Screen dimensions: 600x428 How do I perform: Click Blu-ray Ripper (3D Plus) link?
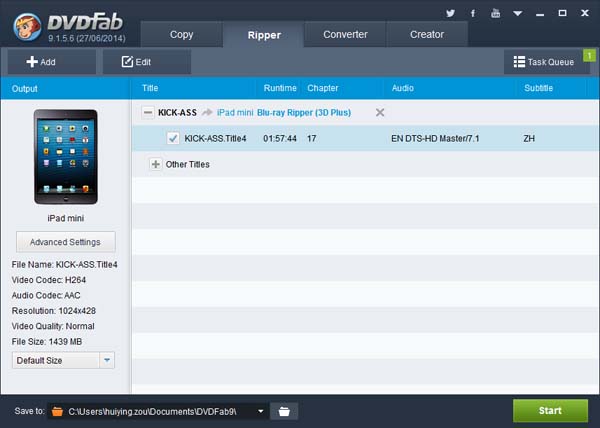(x=304, y=112)
